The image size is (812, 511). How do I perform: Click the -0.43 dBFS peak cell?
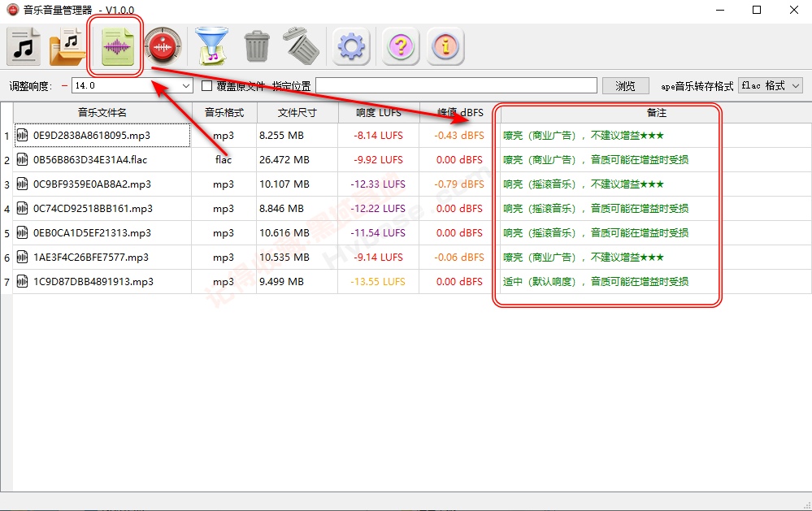[459, 136]
